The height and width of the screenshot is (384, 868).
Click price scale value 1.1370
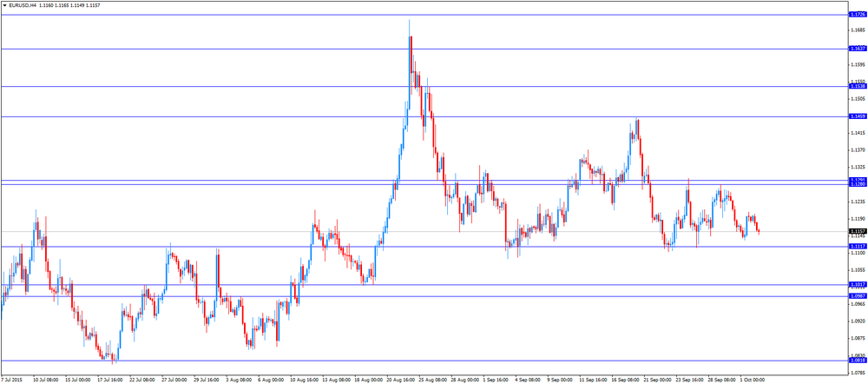858,150
